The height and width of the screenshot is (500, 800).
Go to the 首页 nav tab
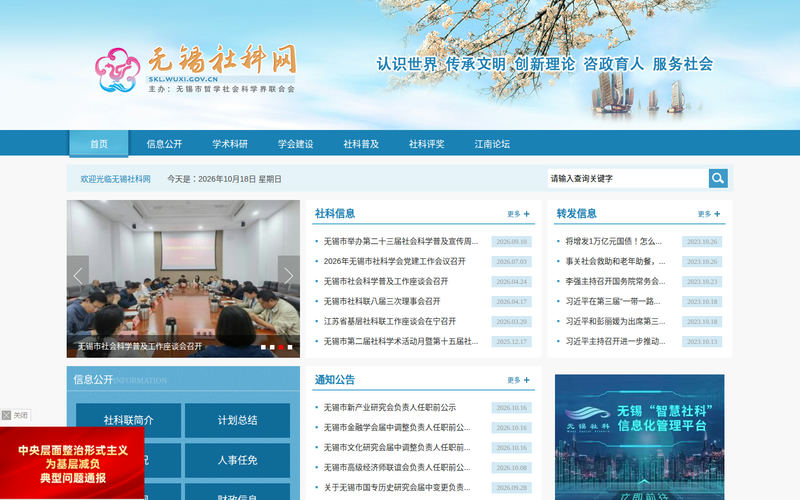pos(99,144)
